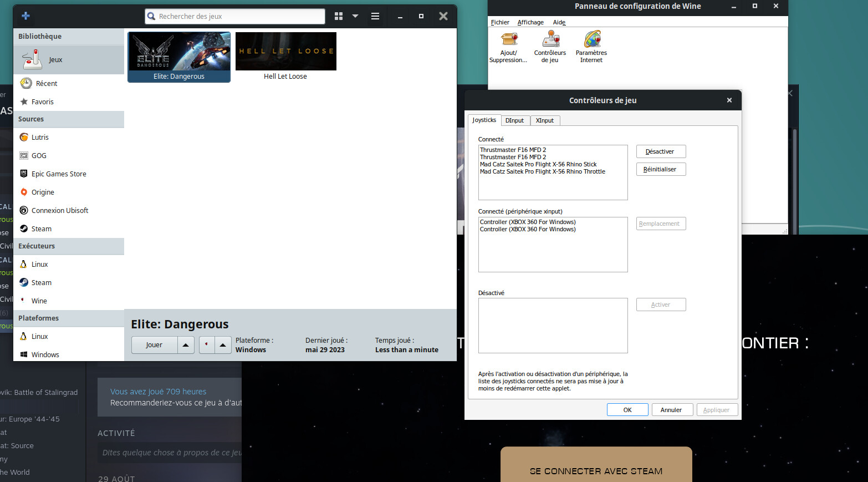Expand the arrow next to the Wine icon

tap(223, 345)
